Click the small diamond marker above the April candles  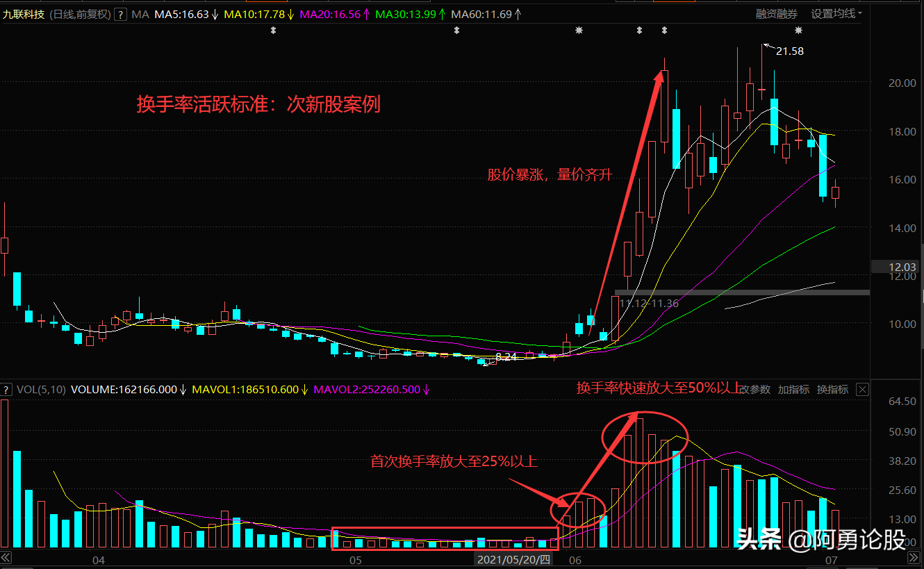[273, 31]
